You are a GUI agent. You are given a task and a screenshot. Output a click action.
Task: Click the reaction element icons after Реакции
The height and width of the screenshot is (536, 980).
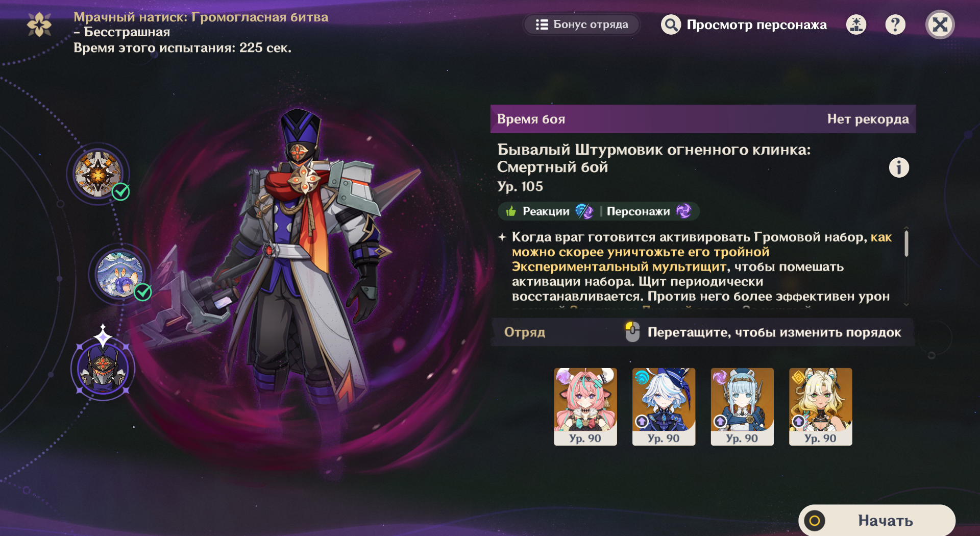click(x=584, y=211)
